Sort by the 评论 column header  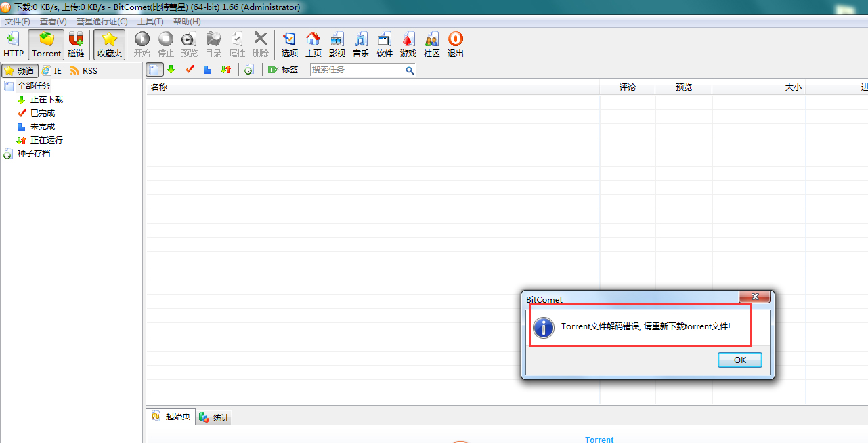[x=628, y=87]
